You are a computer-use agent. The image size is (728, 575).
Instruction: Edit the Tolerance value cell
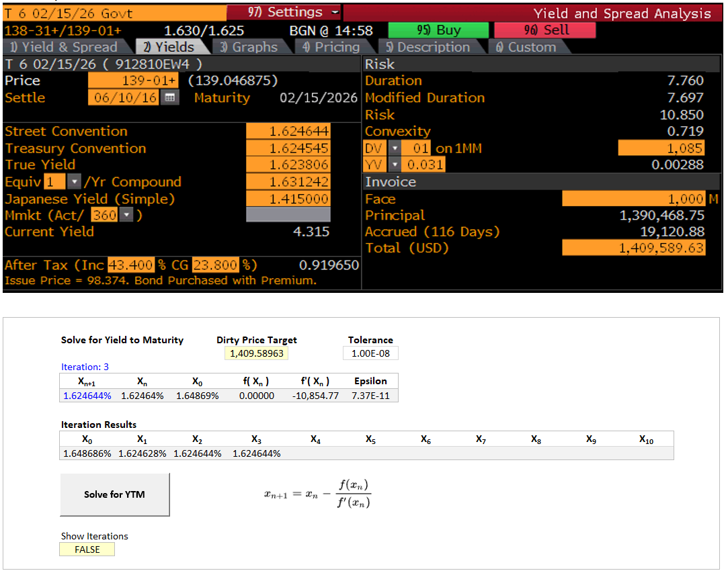(370, 353)
